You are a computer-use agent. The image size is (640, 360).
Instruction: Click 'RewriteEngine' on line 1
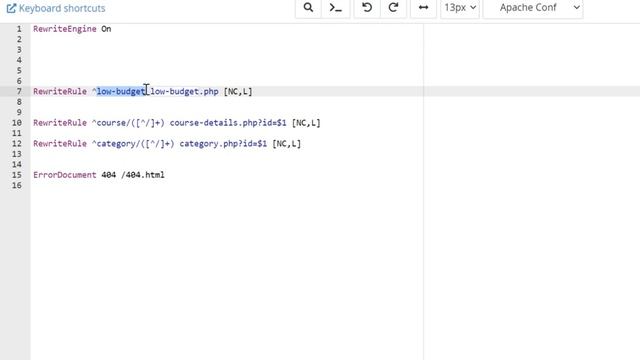click(64, 29)
